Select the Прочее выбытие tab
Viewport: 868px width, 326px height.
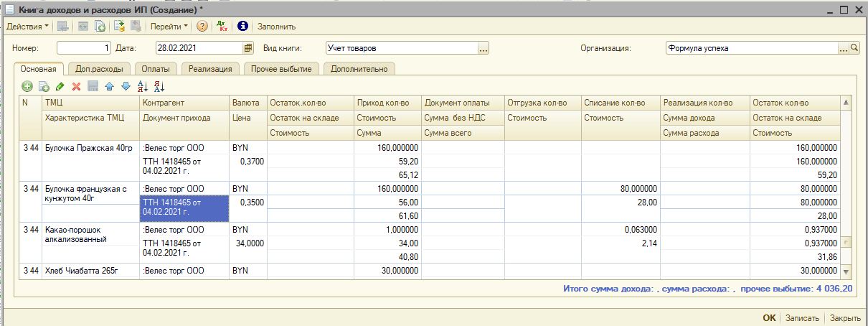tap(283, 69)
